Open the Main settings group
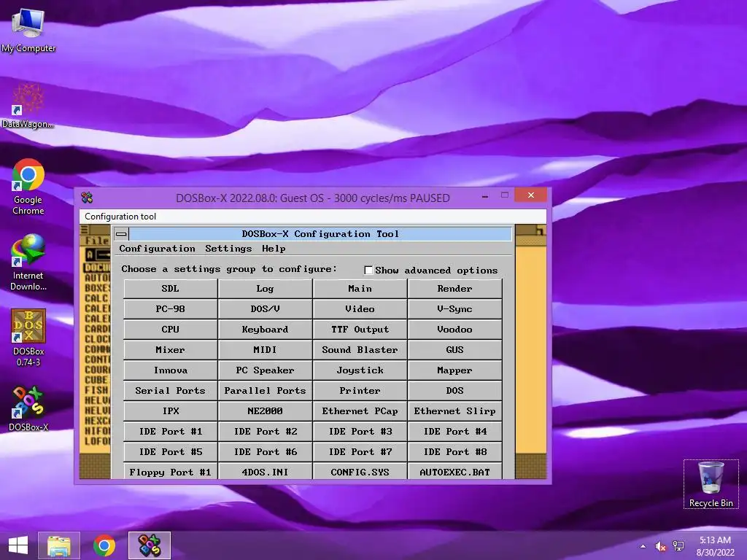 (x=360, y=289)
